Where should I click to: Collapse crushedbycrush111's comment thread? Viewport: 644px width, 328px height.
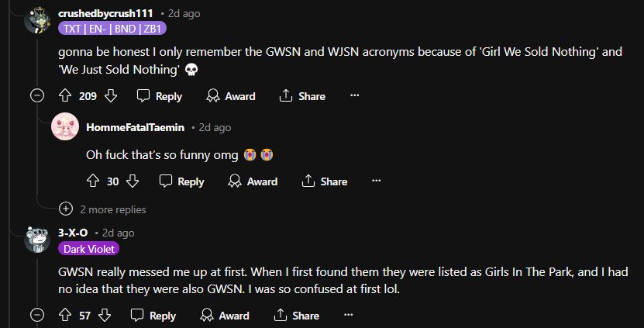36,96
